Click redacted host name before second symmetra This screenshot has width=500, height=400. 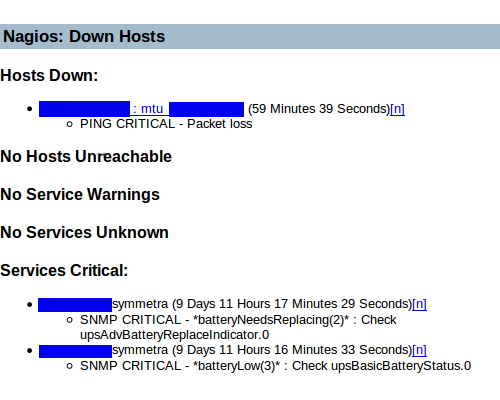pyautogui.click(x=75, y=351)
